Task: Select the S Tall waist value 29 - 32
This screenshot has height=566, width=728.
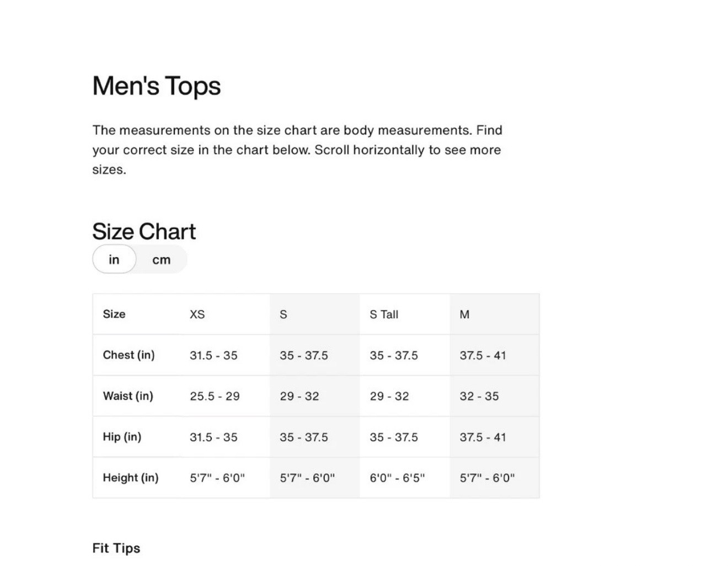Action: 389,396
